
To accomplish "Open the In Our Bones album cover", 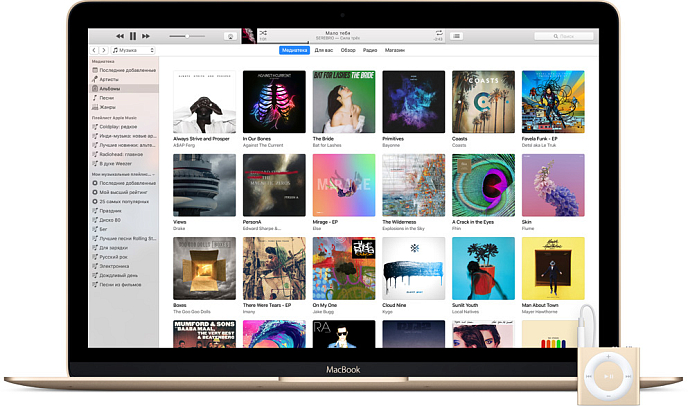I will click(x=274, y=102).
